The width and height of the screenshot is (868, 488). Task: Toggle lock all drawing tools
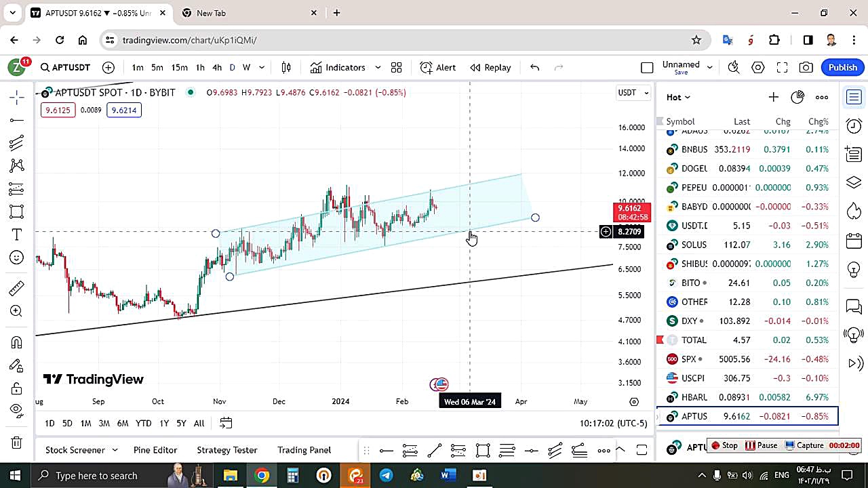click(x=17, y=389)
